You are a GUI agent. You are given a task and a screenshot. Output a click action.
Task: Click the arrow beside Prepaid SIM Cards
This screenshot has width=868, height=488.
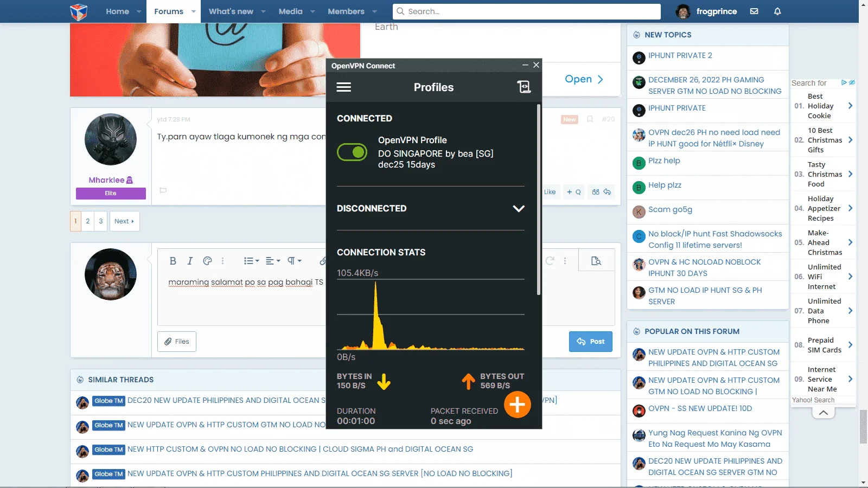click(x=850, y=345)
